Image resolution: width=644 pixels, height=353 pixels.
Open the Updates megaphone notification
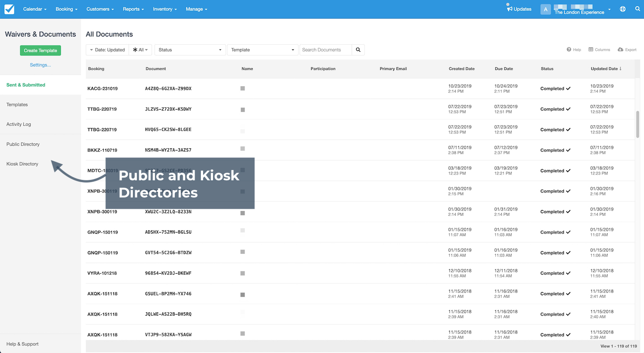tap(519, 9)
